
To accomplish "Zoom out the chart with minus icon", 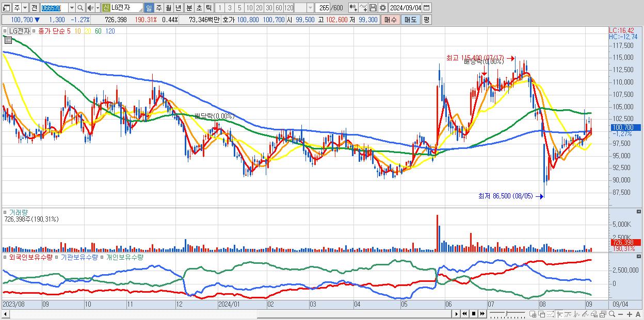I will click(x=620, y=314).
